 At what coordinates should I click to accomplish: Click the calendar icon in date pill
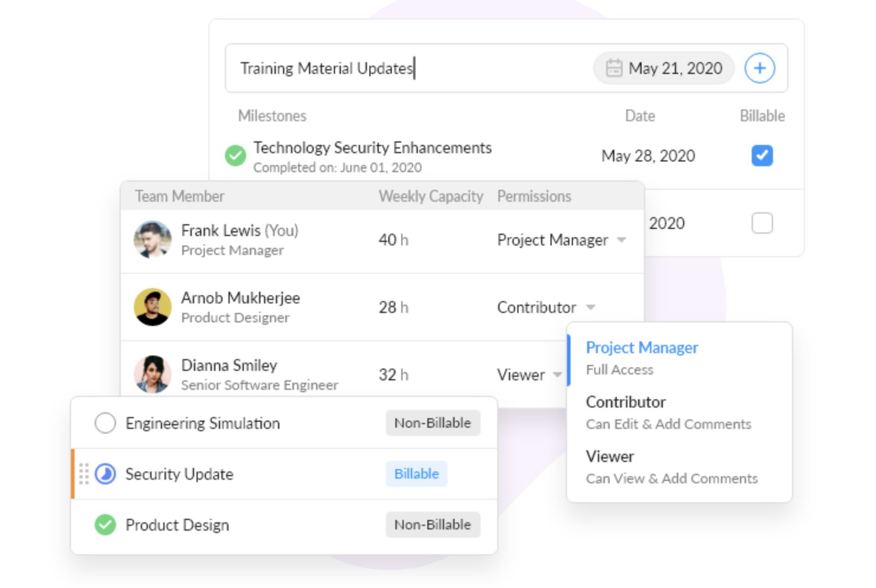point(614,68)
